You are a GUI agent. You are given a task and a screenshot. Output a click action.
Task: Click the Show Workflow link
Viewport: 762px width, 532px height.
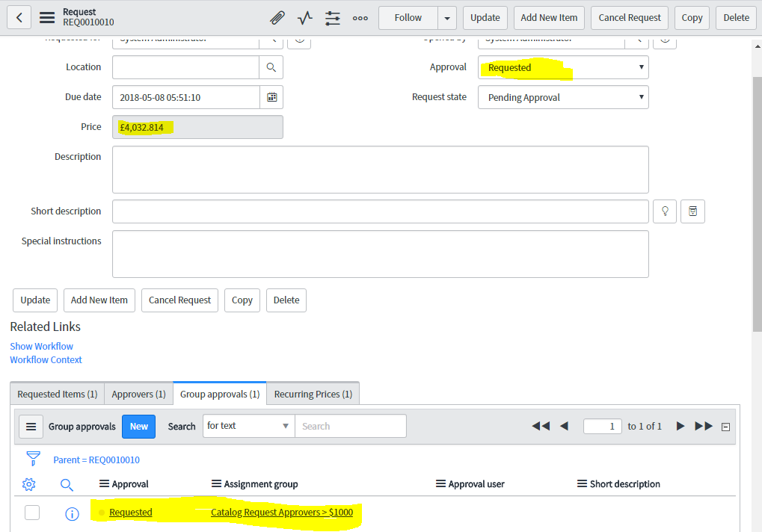point(41,346)
